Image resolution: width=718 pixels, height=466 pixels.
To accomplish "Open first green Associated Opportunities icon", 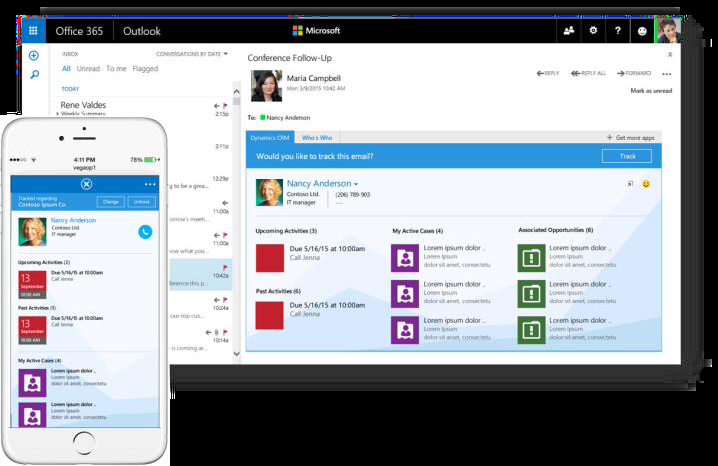I will pos(531,258).
